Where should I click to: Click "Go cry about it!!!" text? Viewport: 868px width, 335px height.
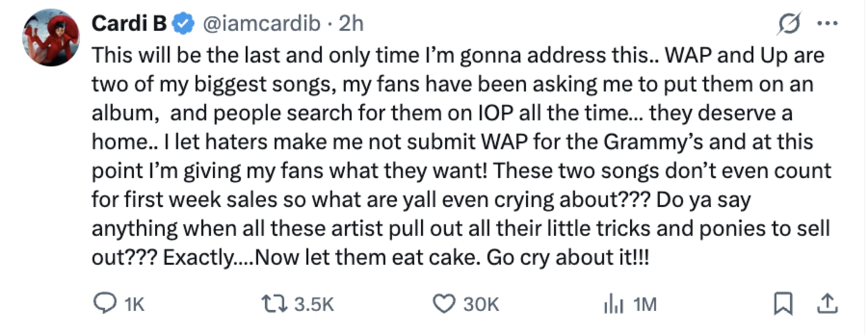(568, 257)
